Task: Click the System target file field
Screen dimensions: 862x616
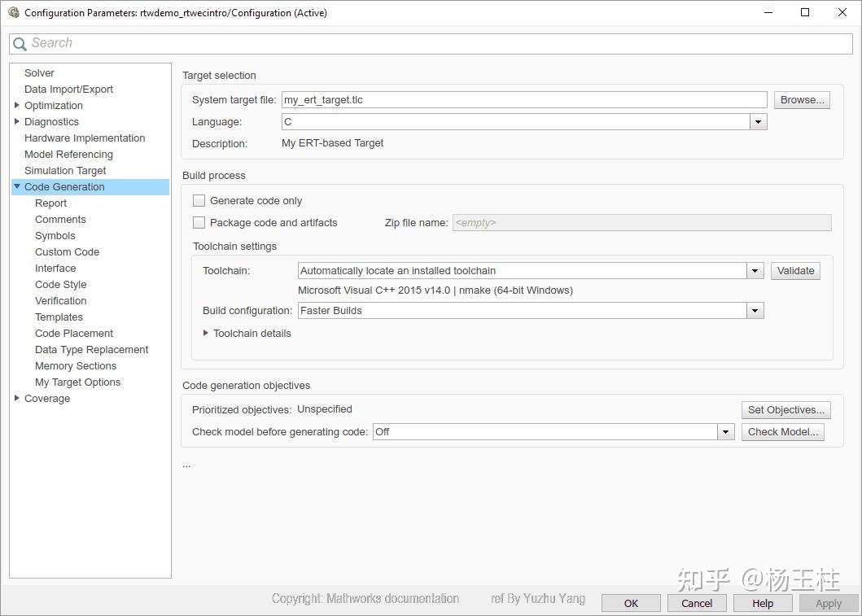Action: pyautogui.click(x=524, y=100)
